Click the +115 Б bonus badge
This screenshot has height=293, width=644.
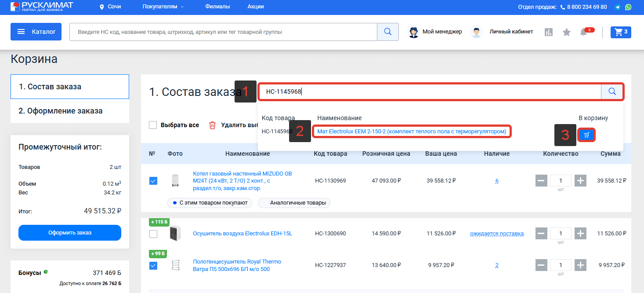tap(159, 222)
